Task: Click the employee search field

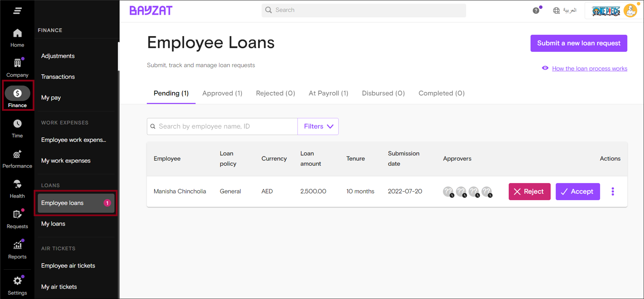Action: [222, 126]
